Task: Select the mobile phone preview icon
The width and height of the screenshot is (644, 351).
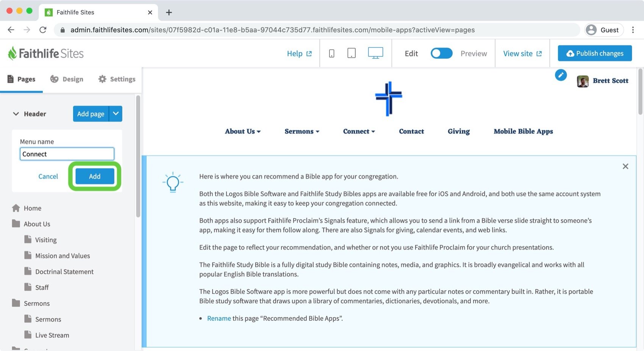Action: tap(331, 53)
